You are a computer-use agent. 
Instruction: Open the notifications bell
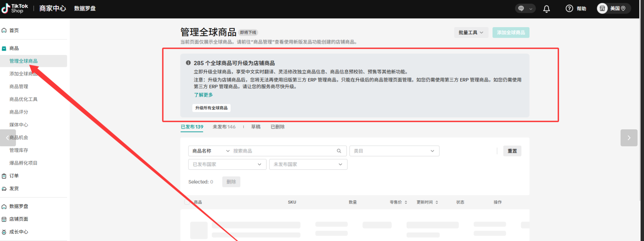click(547, 9)
